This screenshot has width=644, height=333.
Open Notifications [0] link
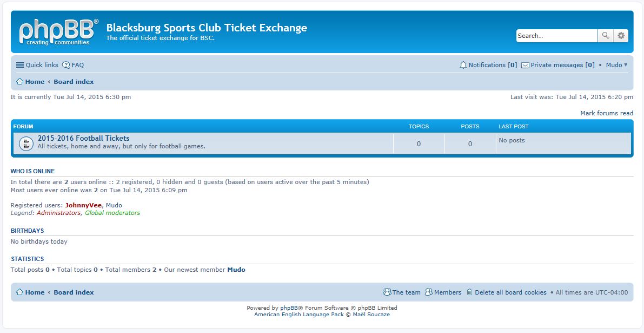click(x=488, y=65)
